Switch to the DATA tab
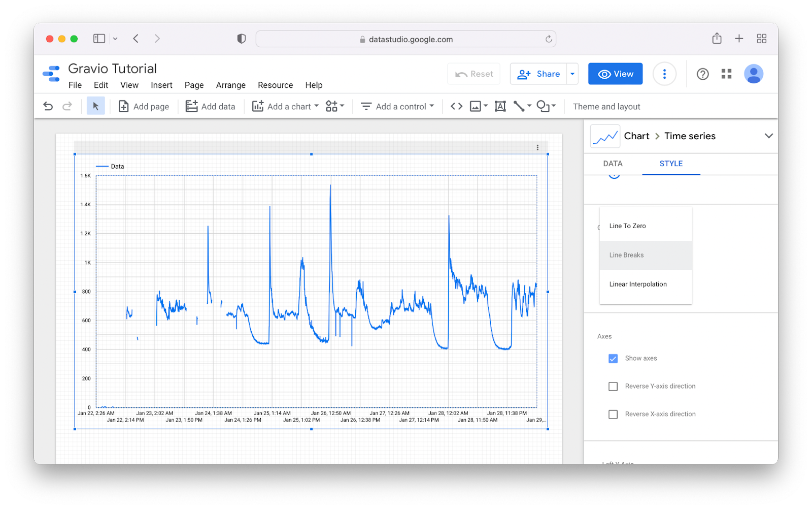812x509 pixels. pos(612,164)
